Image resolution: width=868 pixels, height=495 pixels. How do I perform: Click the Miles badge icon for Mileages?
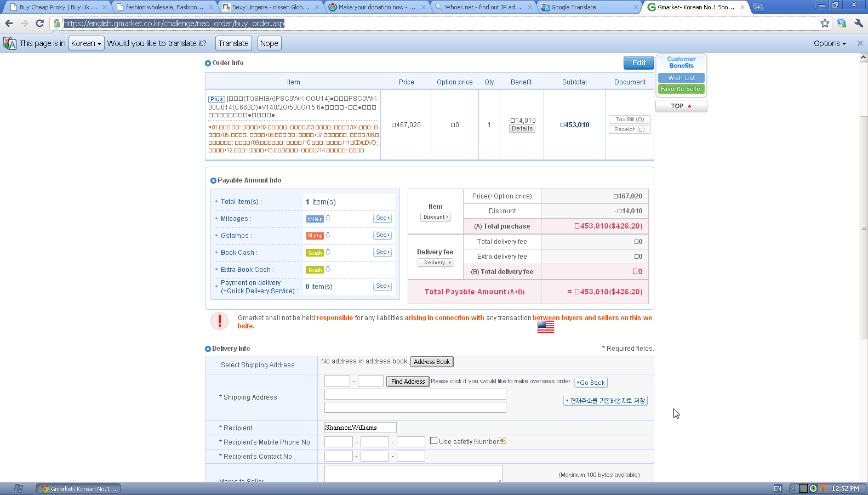(x=315, y=219)
